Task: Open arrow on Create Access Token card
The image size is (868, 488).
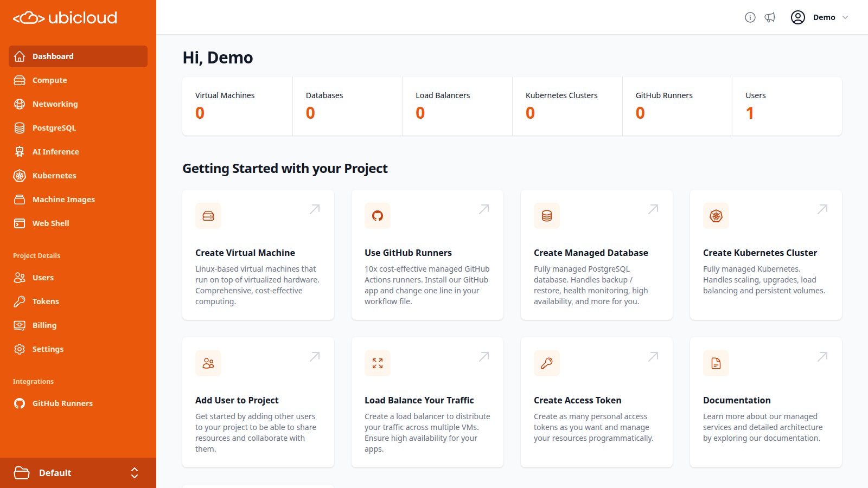Action: tap(653, 357)
